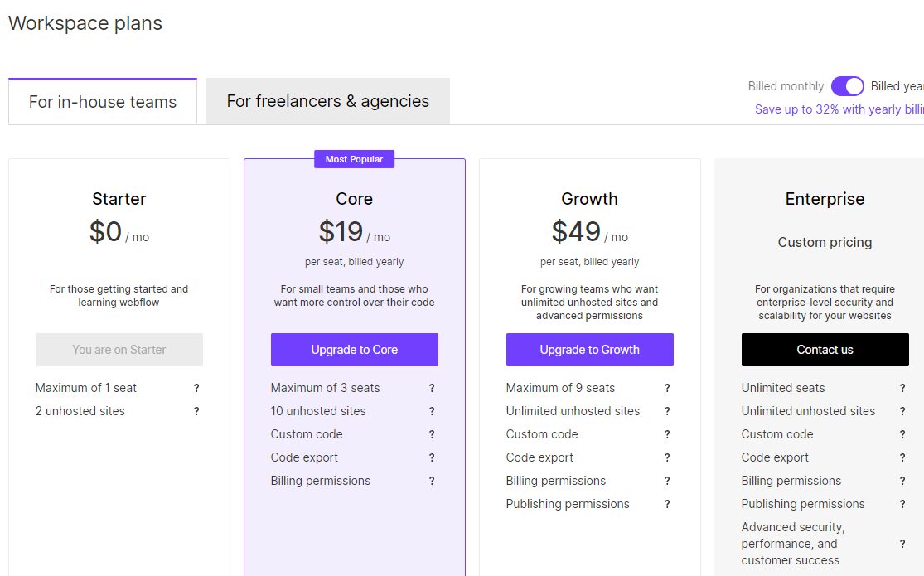Click the Workspace plans heading
This screenshot has height=576, width=924.
(x=85, y=23)
